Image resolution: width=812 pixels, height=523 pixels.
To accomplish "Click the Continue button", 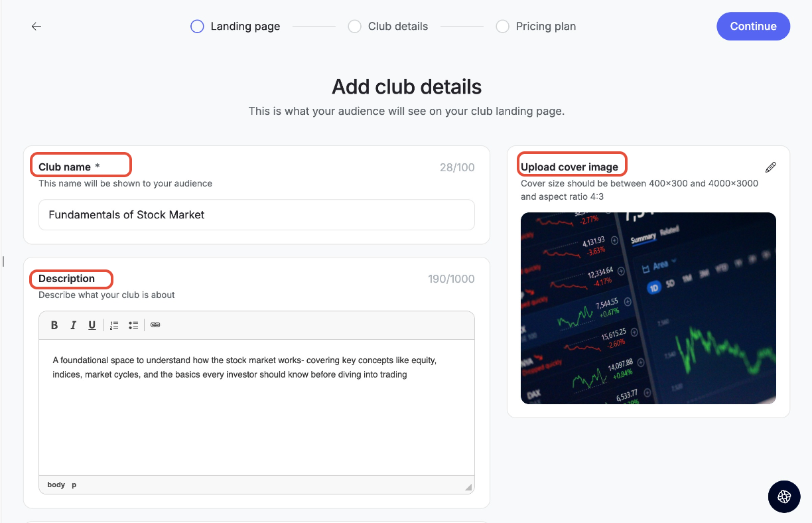I will tap(753, 27).
